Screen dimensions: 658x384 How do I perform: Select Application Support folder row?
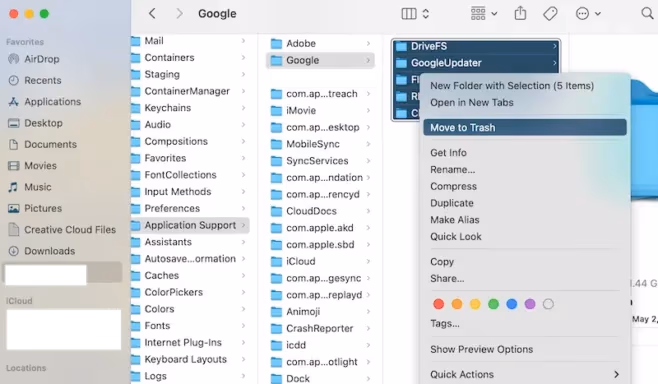tap(190, 225)
